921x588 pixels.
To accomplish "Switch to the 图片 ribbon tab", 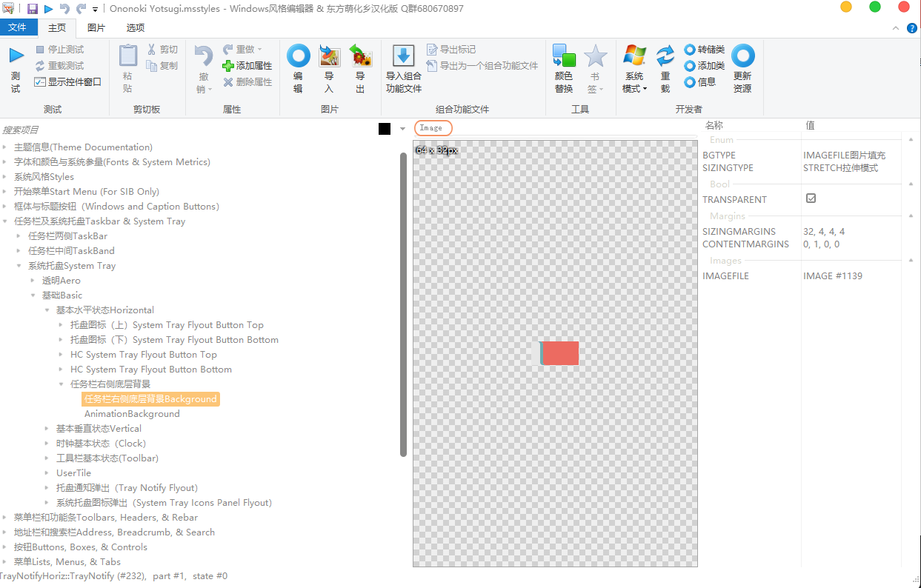I will 97,27.
